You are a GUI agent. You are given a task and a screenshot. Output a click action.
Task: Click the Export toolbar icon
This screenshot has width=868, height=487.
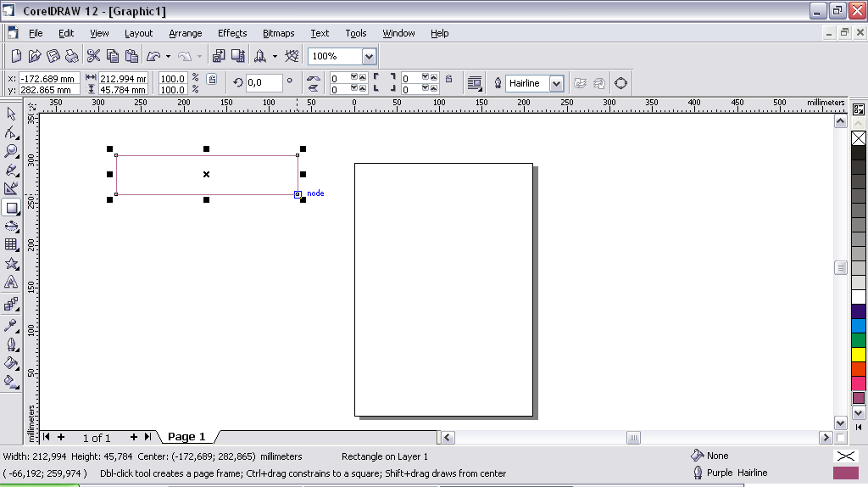pos(238,56)
